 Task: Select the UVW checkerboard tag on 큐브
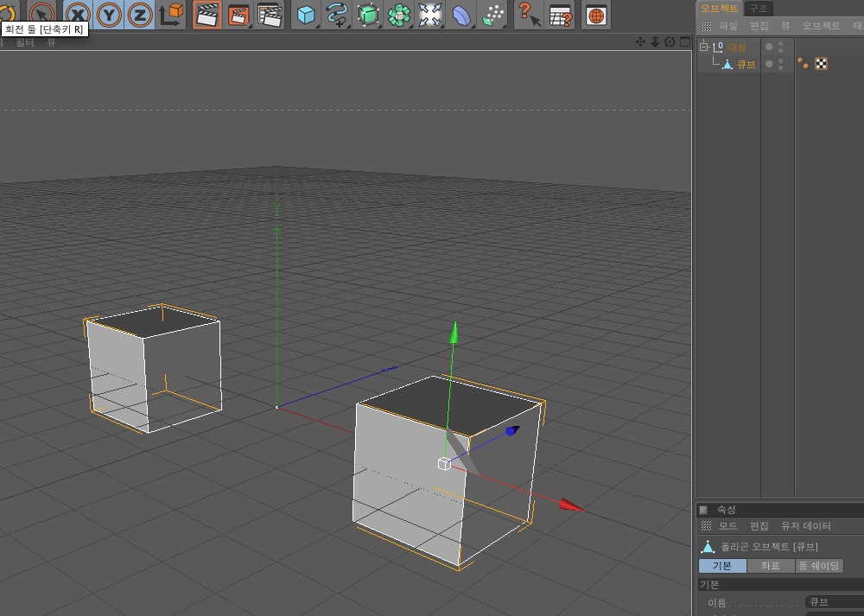pyautogui.click(x=821, y=64)
